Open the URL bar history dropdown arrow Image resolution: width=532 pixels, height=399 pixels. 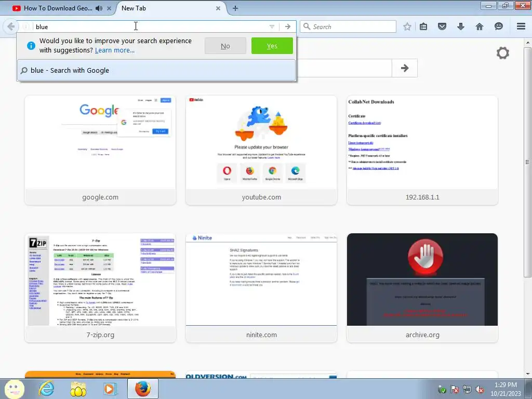tap(272, 26)
